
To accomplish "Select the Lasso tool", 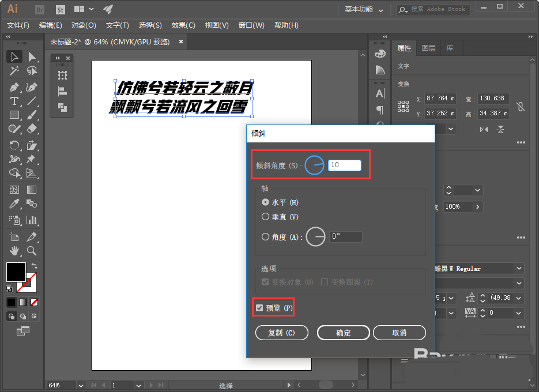I will [x=32, y=71].
